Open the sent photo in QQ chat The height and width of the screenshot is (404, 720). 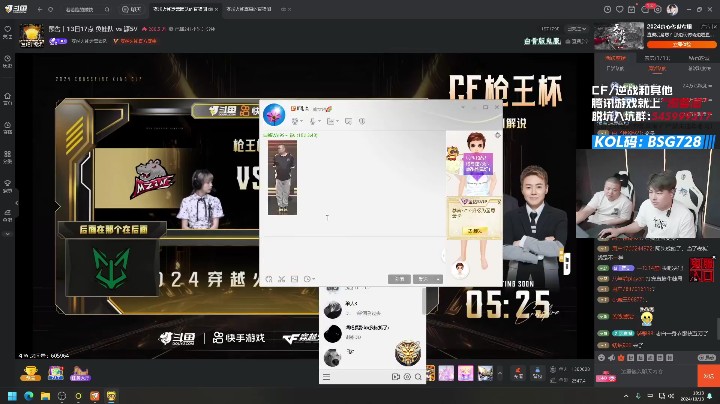click(x=282, y=177)
